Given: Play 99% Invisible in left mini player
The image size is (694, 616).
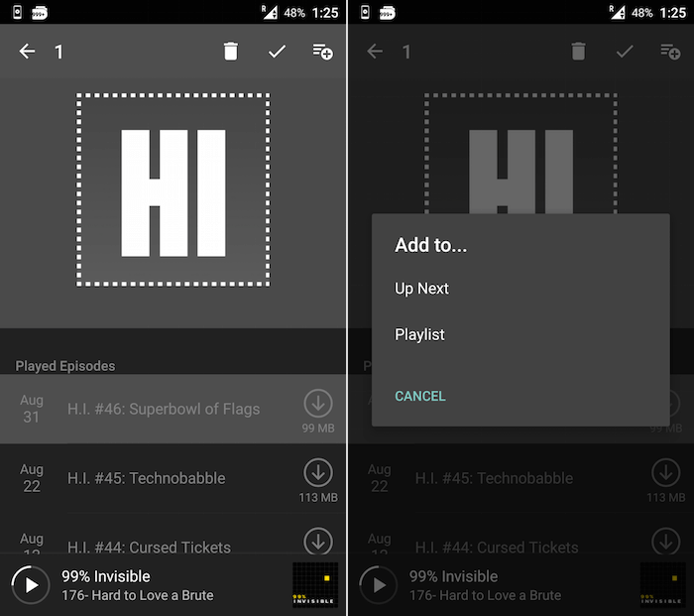Looking at the screenshot, I should pyautogui.click(x=31, y=585).
